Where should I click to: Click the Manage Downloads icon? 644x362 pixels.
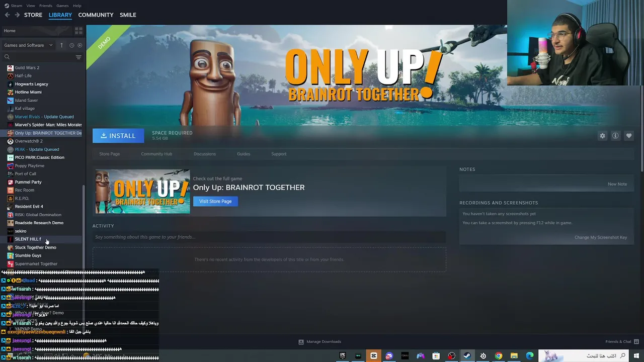coord(301,342)
